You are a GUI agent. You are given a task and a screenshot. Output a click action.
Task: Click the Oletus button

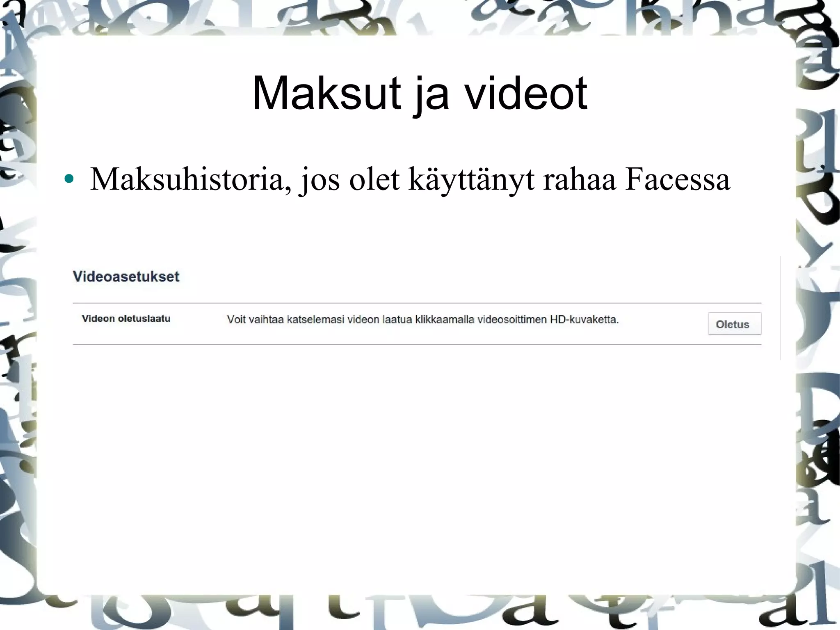click(734, 324)
